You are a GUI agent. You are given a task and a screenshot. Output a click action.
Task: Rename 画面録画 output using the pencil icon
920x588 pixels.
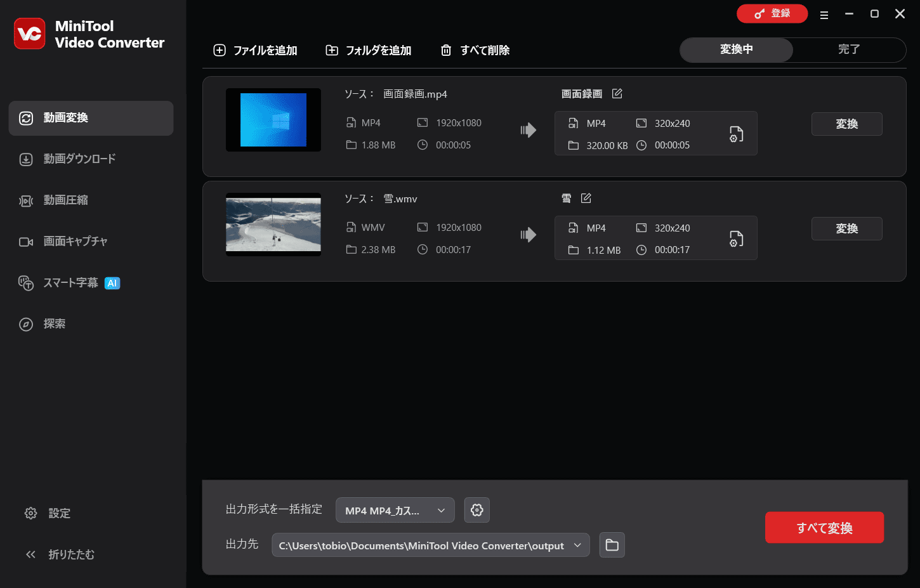616,93
